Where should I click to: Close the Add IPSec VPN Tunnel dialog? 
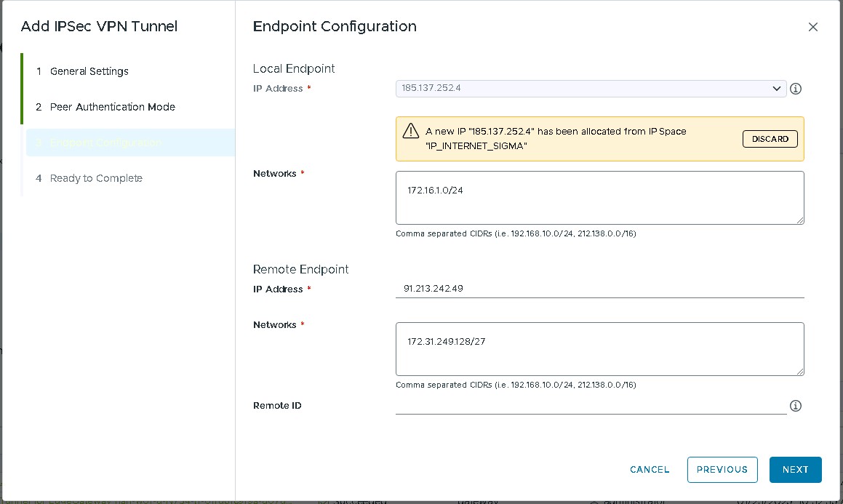click(x=812, y=27)
